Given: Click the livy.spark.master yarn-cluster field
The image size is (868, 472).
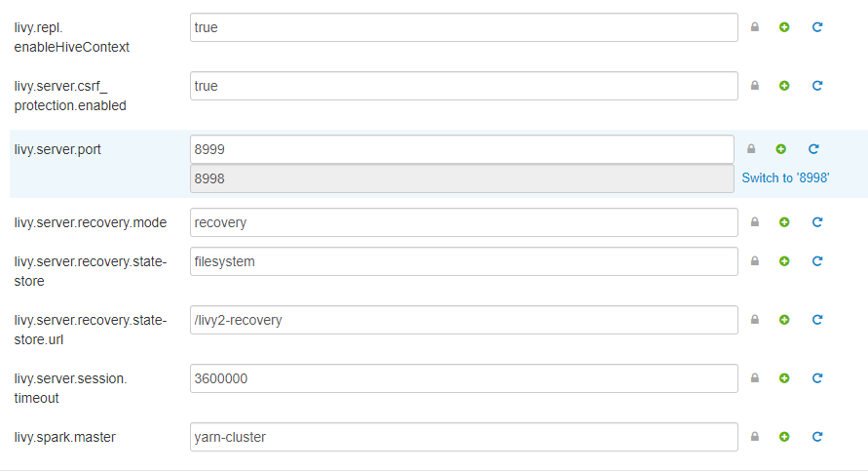Looking at the screenshot, I should (x=464, y=437).
